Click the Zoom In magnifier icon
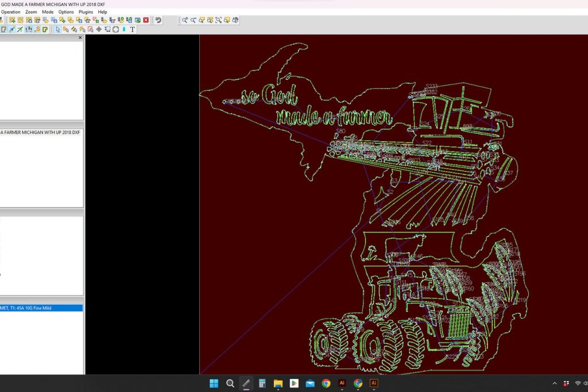The height and width of the screenshot is (392, 588). pos(185,20)
